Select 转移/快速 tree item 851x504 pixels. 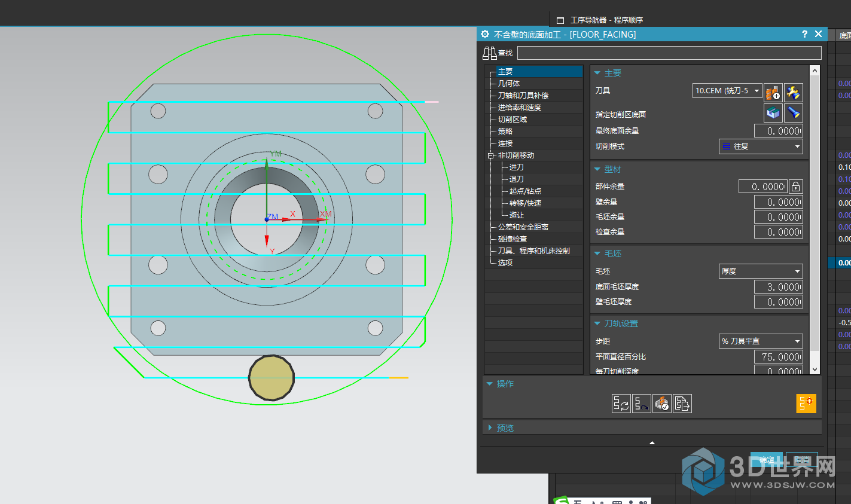[525, 203]
